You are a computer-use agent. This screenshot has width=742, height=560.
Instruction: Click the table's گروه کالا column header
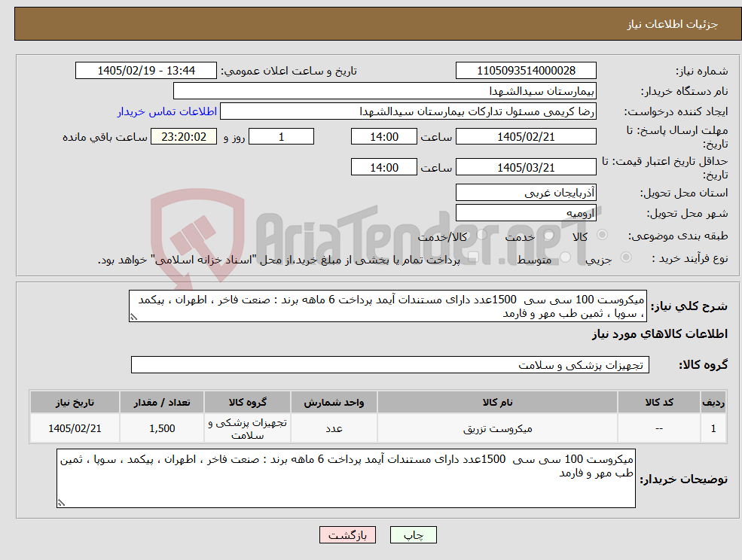(248, 402)
